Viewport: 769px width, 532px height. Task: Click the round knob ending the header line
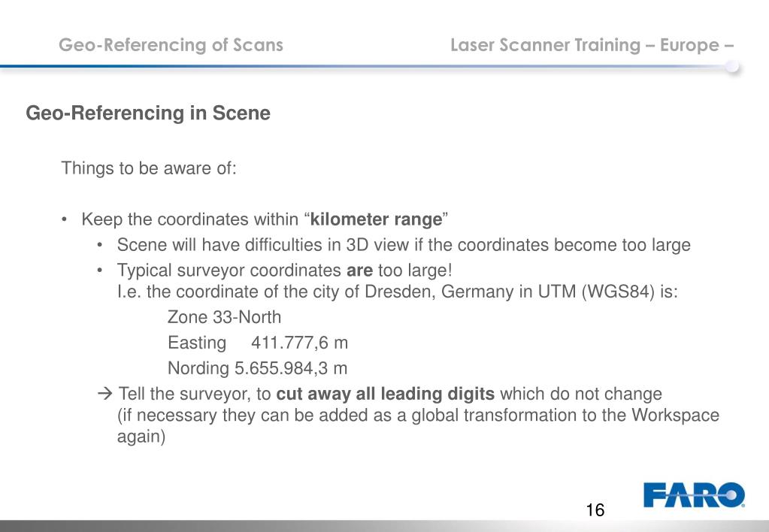[732, 66]
